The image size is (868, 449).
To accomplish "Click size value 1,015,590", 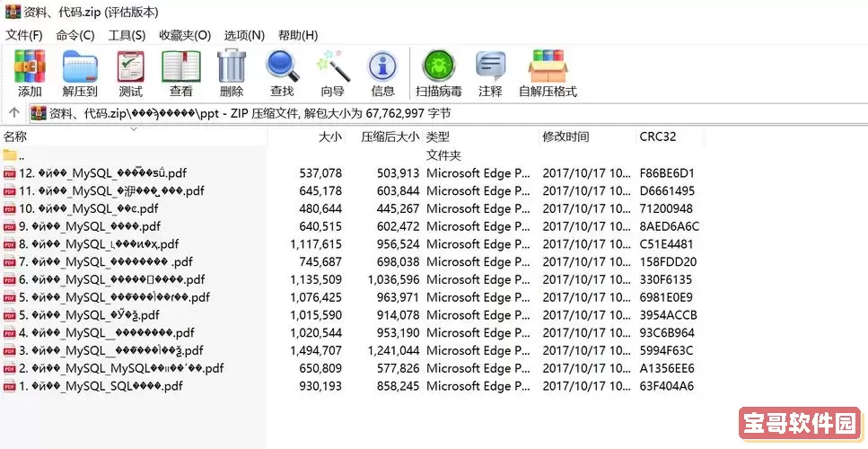I will (x=316, y=315).
